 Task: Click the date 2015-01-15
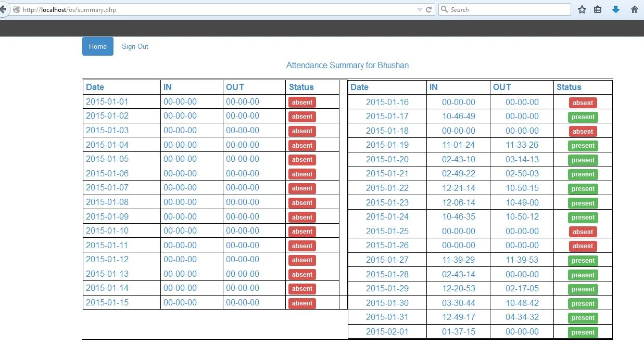[107, 302]
